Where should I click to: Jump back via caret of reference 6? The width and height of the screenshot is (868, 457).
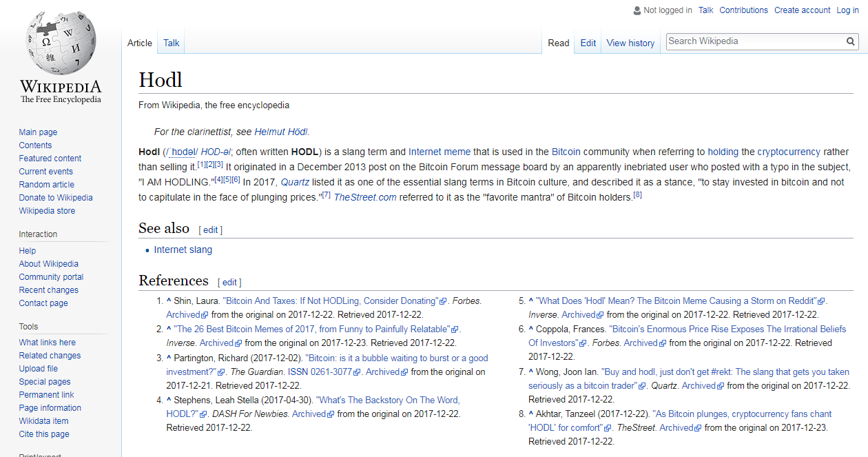[531, 329]
